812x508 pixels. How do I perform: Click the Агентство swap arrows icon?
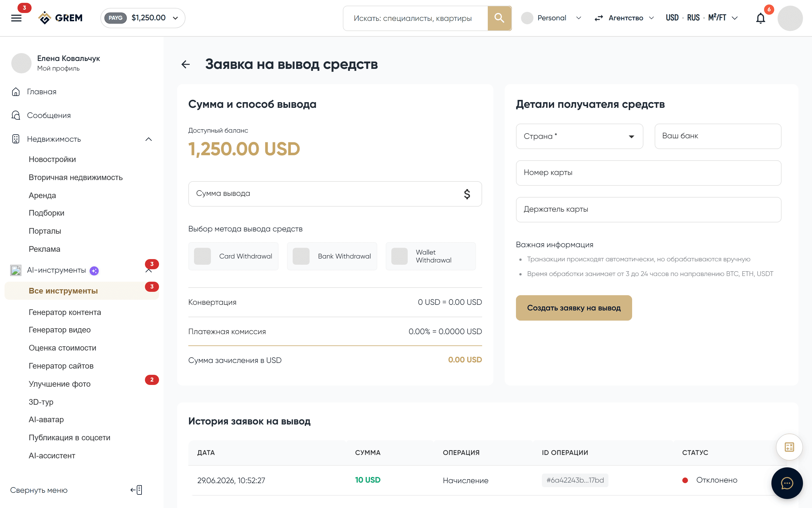click(x=599, y=18)
